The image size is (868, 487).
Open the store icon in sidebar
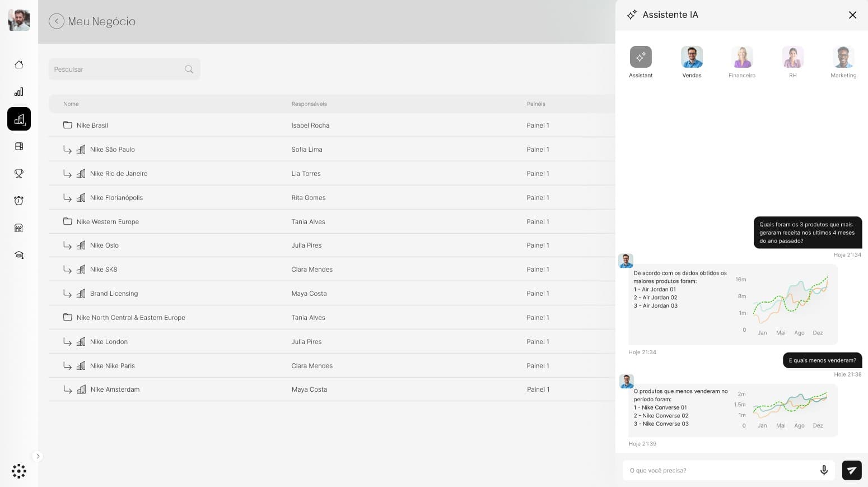[x=19, y=228]
